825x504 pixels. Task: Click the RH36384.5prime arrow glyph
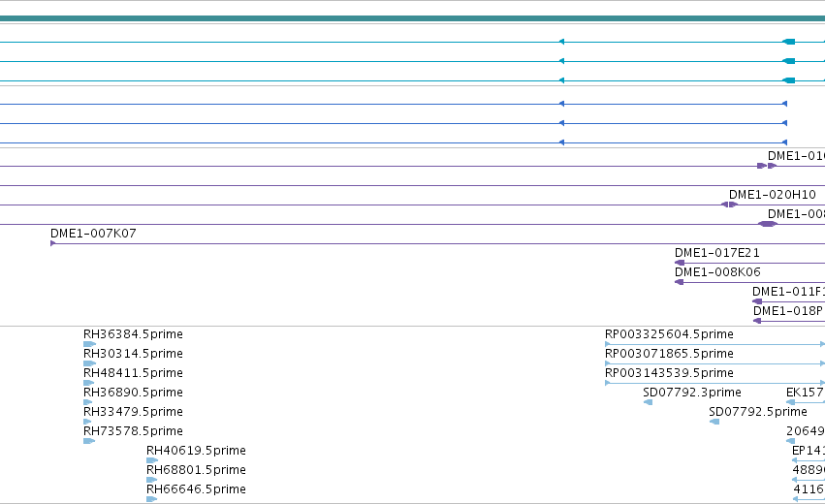tap(89, 344)
